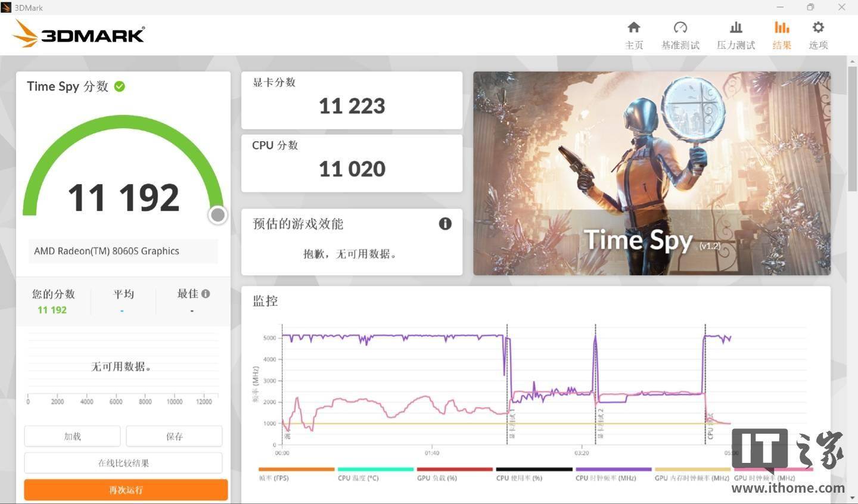Open the 压力测试 stress test icon
858x504 pixels.
tap(736, 28)
